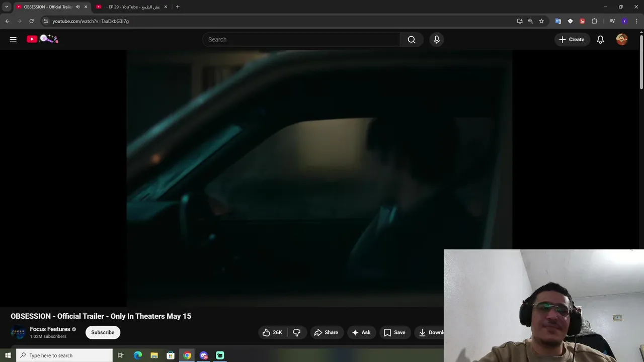Image resolution: width=644 pixels, height=362 pixels.
Task: Open the video title text
Action: [101, 316]
